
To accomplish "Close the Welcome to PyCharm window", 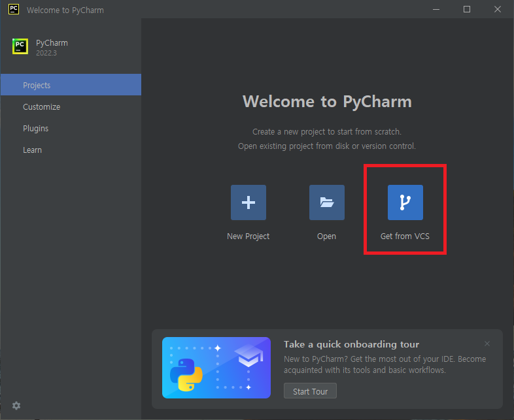I will tap(498, 9).
